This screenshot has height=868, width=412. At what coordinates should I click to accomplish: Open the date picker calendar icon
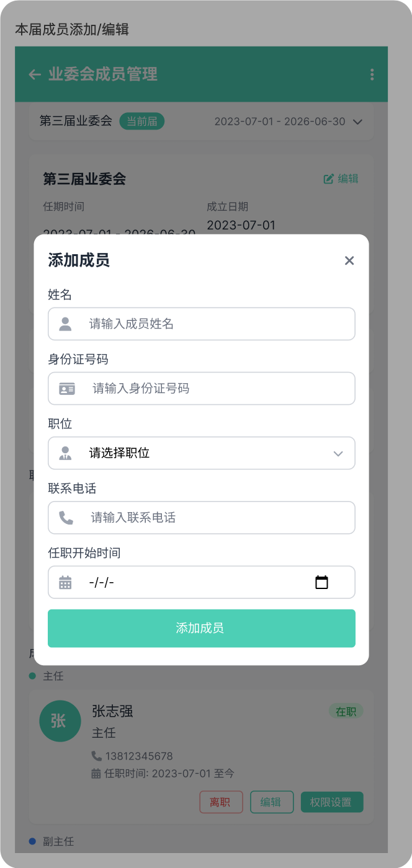click(x=321, y=582)
